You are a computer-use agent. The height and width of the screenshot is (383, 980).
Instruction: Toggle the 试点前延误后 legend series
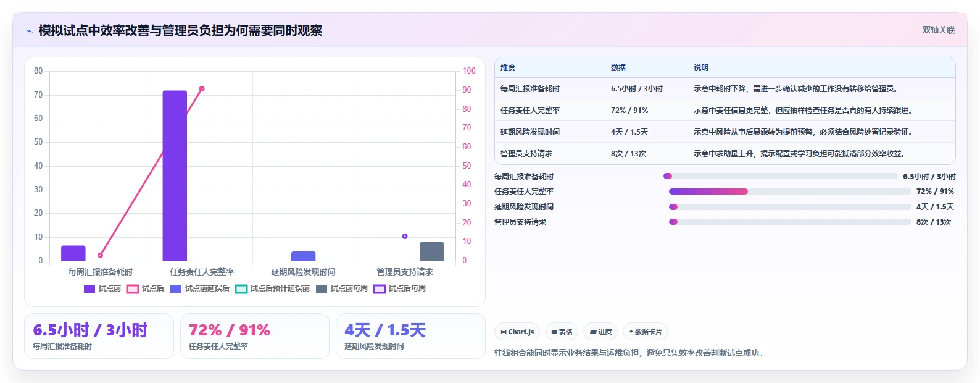200,288
